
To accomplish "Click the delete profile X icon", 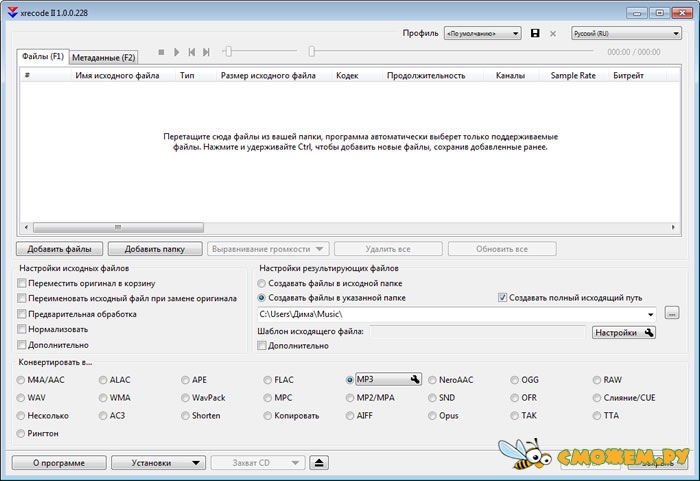I will click(553, 33).
